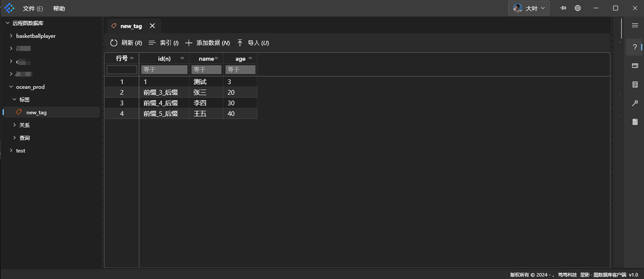Click the hamburger menu icon in right sidebar

pyautogui.click(x=635, y=25)
